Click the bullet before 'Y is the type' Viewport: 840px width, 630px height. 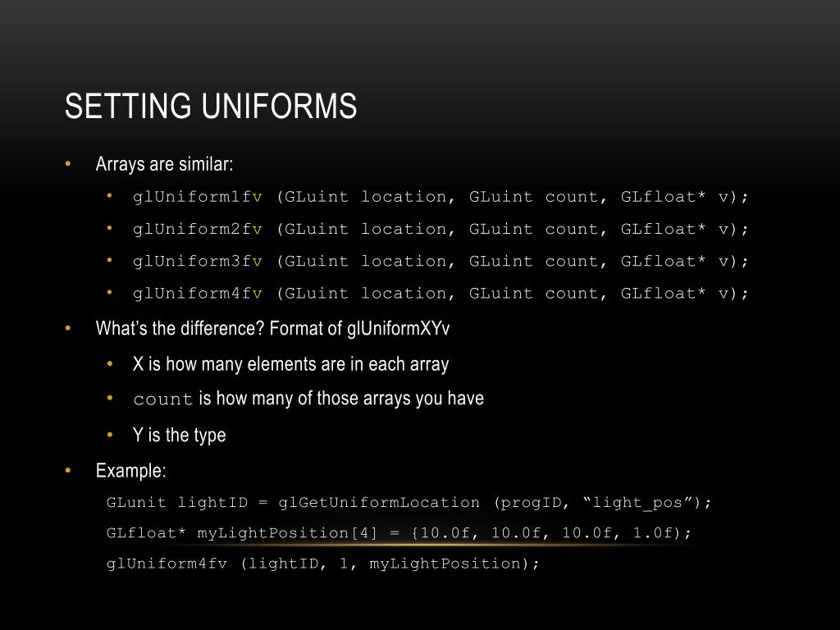[110, 435]
